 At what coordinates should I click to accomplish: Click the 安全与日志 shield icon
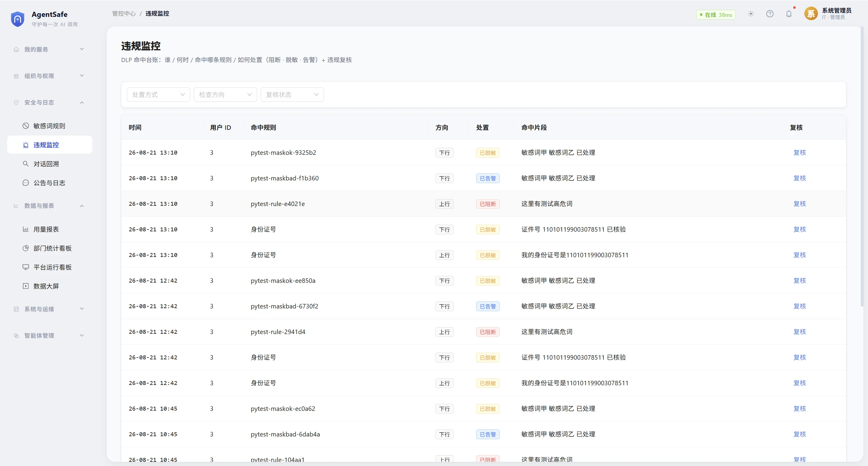point(16,102)
